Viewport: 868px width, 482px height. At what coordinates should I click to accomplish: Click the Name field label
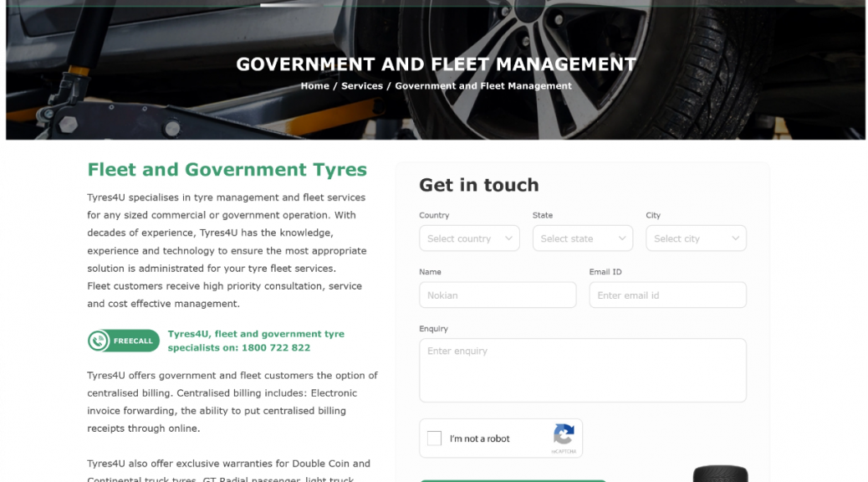point(430,272)
